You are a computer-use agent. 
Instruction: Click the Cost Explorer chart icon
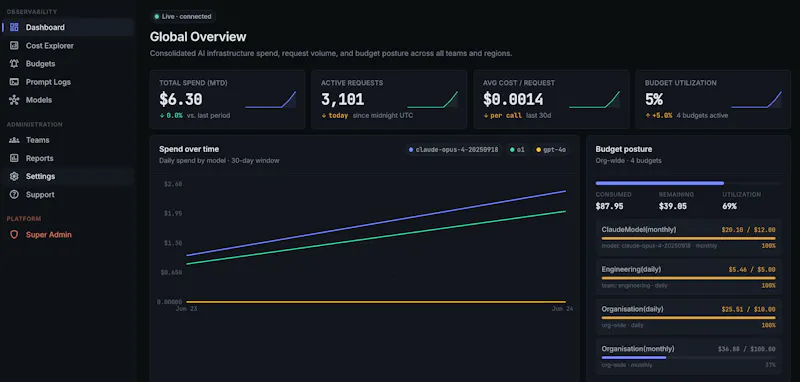click(x=14, y=46)
